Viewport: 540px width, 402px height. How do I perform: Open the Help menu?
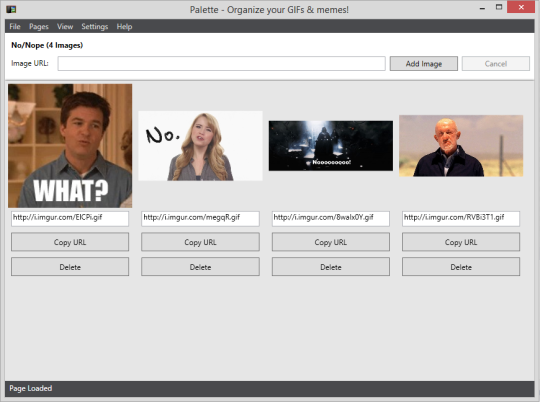[x=124, y=27]
